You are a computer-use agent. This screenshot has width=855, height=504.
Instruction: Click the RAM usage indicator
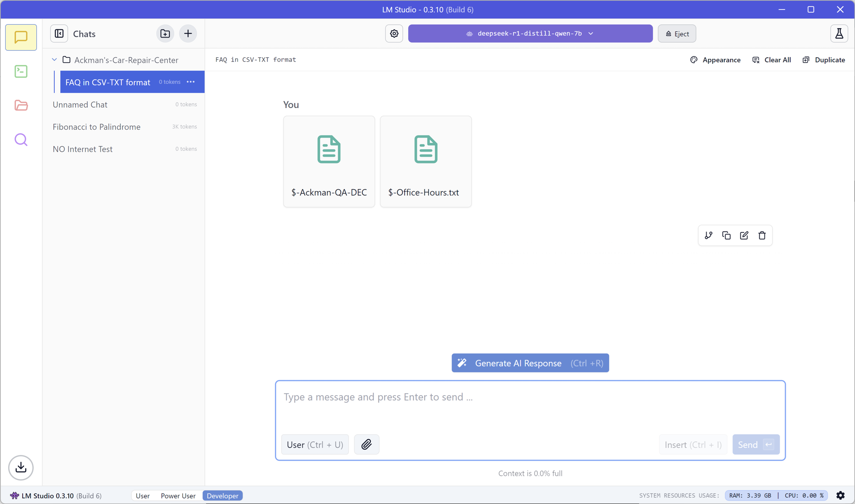point(750,495)
